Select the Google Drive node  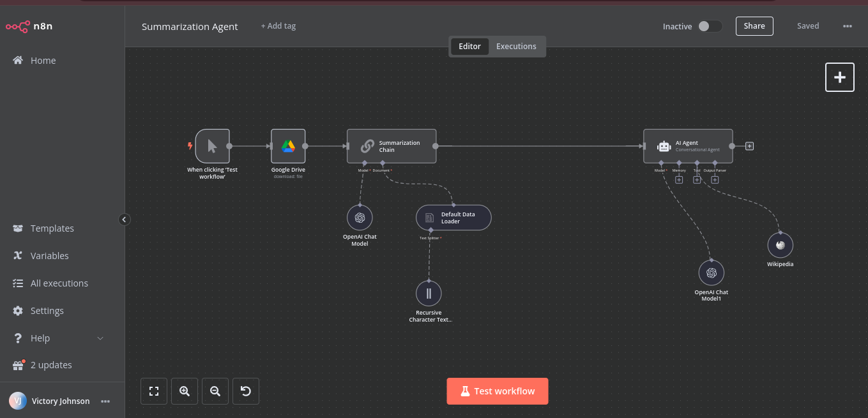288,146
